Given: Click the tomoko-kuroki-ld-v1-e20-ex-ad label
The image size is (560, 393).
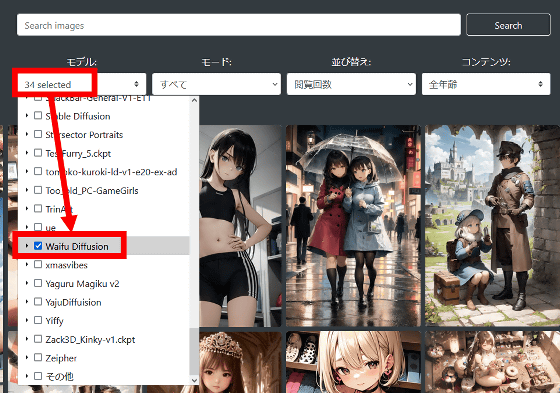Looking at the screenshot, I should (111, 172).
